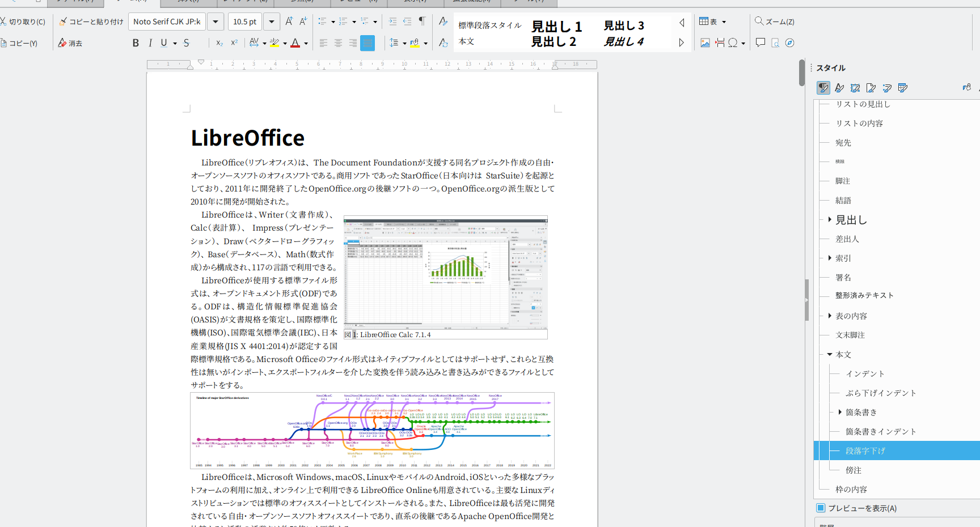Open the font size dropdown

tap(272, 22)
